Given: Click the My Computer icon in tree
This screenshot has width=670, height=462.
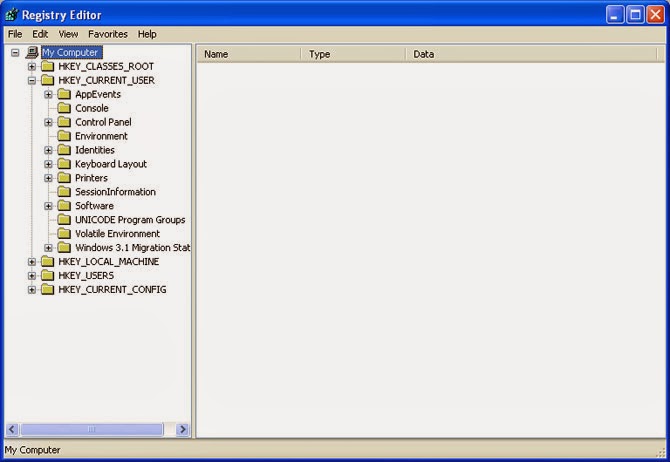Looking at the screenshot, I should (32, 53).
